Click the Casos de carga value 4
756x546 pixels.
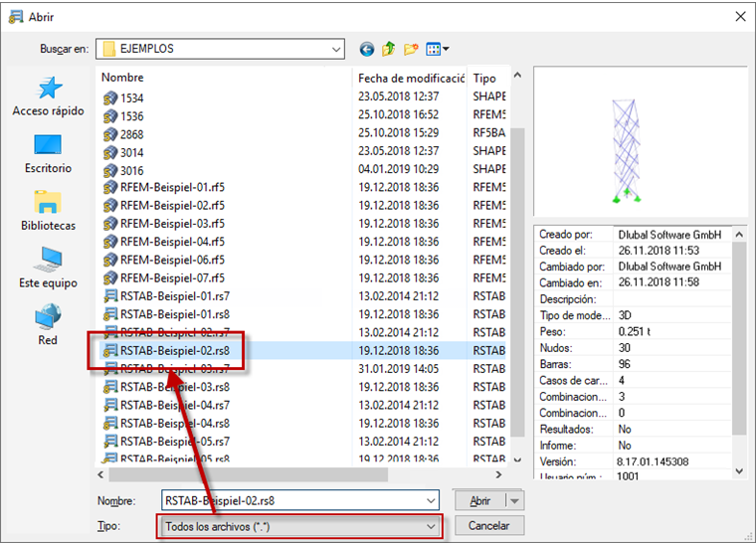(622, 380)
